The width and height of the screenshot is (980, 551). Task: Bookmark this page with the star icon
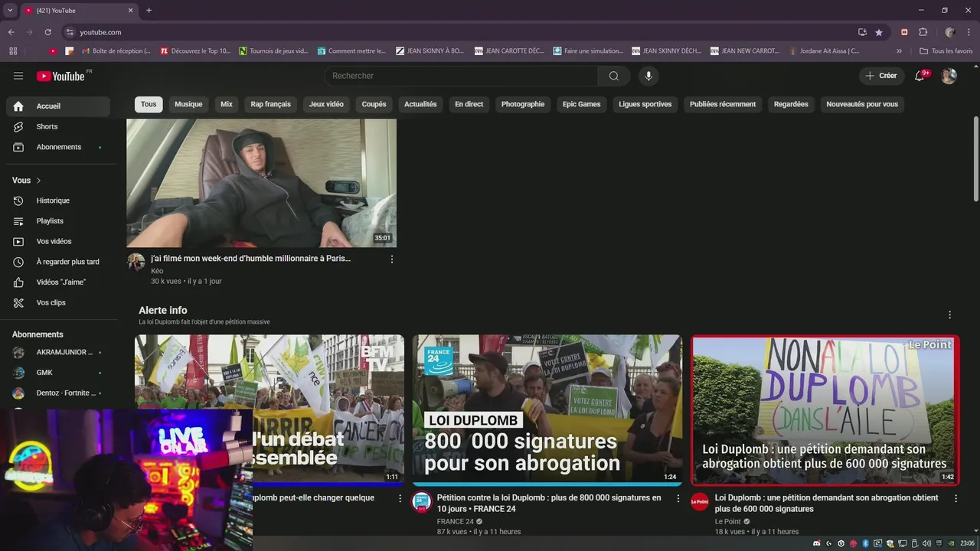[x=879, y=32]
